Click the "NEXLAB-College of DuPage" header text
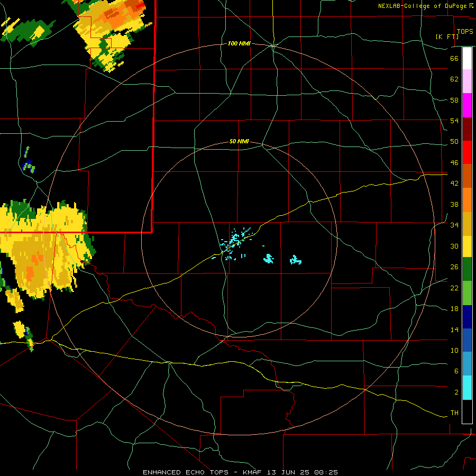The image size is (476, 476). [423, 6]
